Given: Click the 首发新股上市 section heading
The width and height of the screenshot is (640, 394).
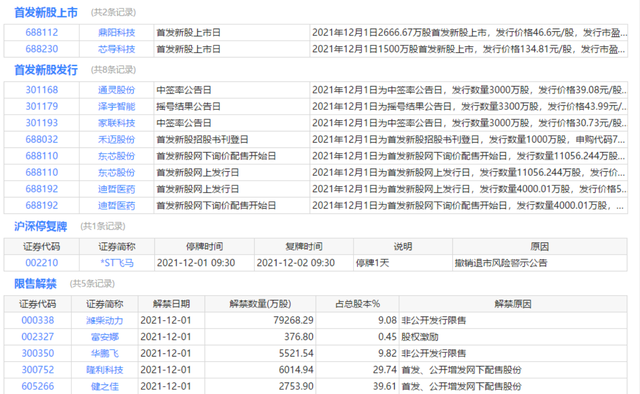Looking at the screenshot, I should tap(46, 13).
